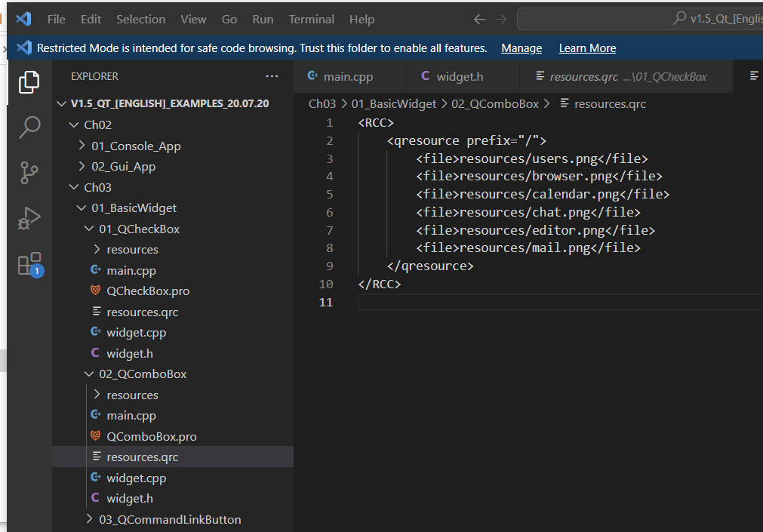The height and width of the screenshot is (532, 763).
Task: Expand the 01_Console_App folder
Action: tap(82, 146)
